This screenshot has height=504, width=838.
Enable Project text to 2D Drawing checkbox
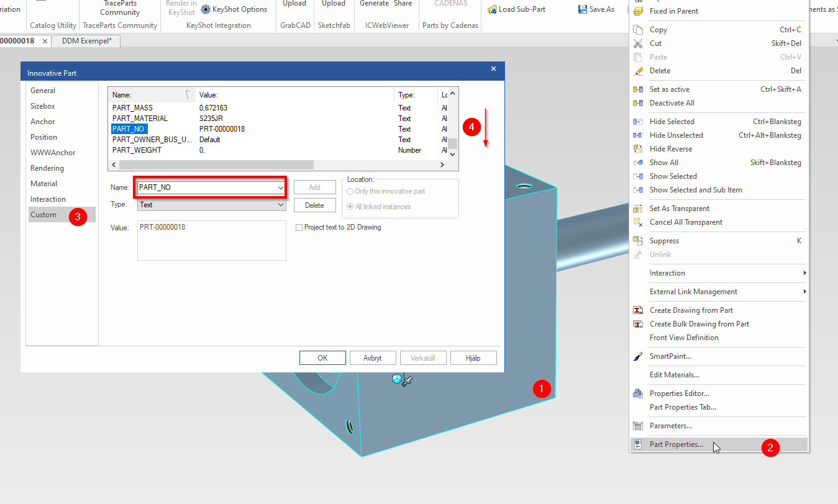pyautogui.click(x=299, y=228)
